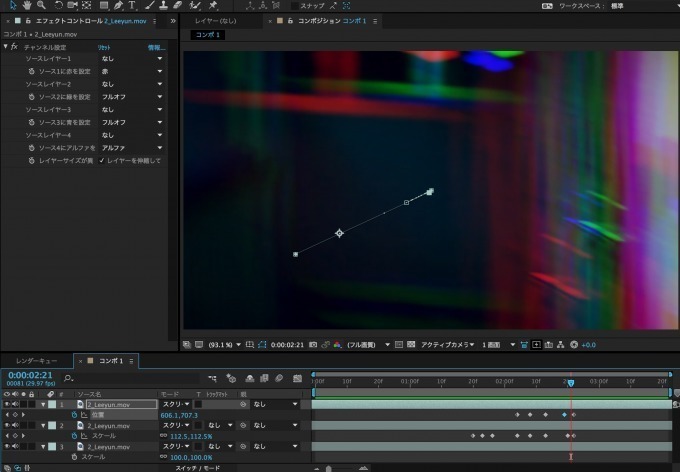Select the Clone Stamp tool
Viewport: 680px width, 472px height.
163,5
